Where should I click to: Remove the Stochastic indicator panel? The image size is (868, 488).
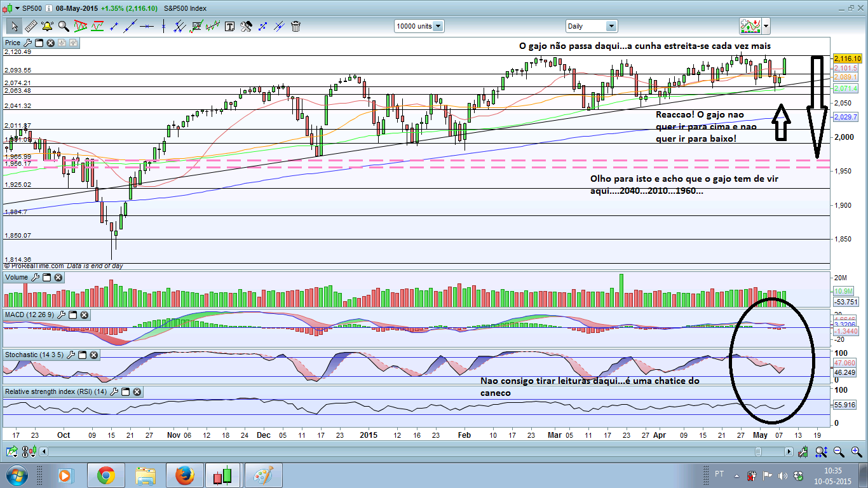click(x=95, y=354)
